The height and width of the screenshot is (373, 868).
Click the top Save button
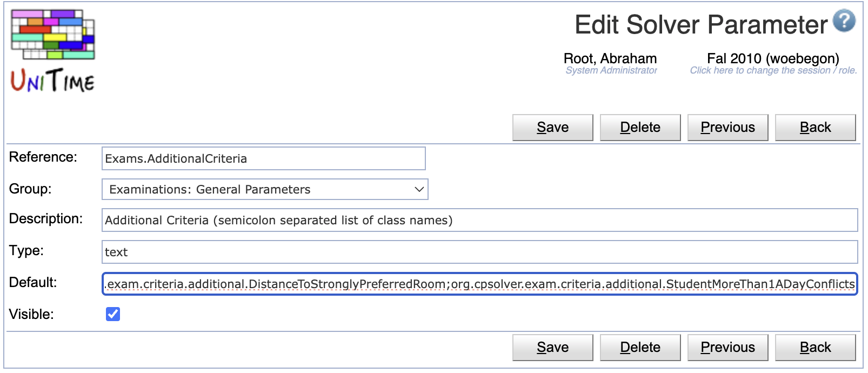tap(552, 128)
